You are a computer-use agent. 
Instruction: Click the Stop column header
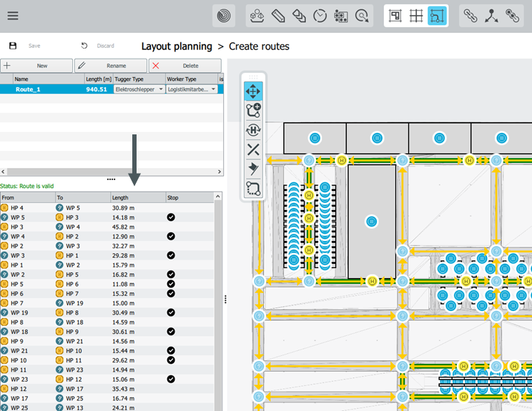[189, 198]
